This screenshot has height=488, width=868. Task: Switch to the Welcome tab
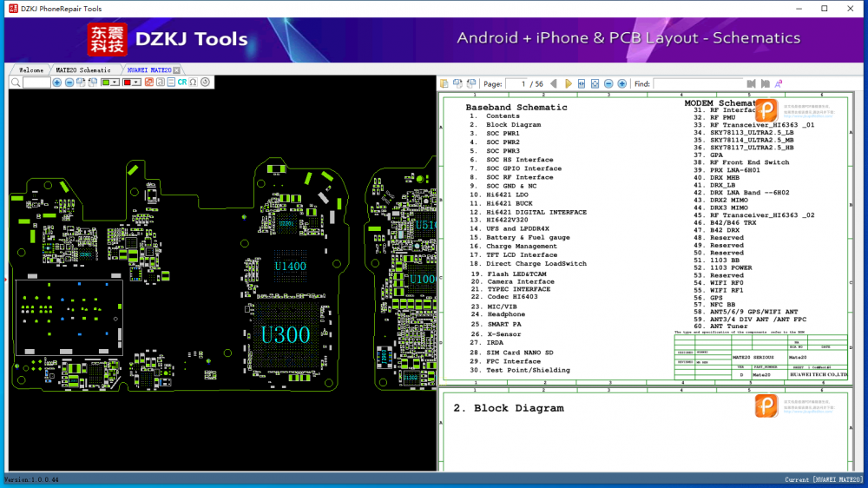[x=30, y=69]
